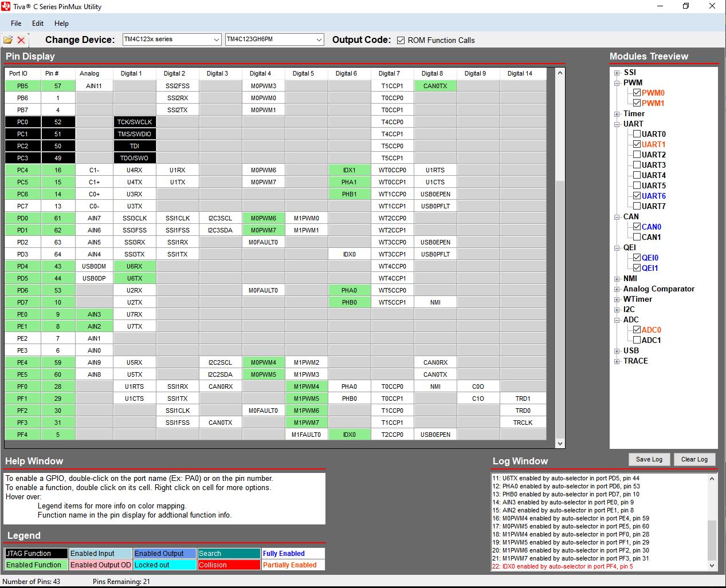This screenshot has width=726, height=588.
Task: Click the Save Log button
Action: click(x=649, y=459)
